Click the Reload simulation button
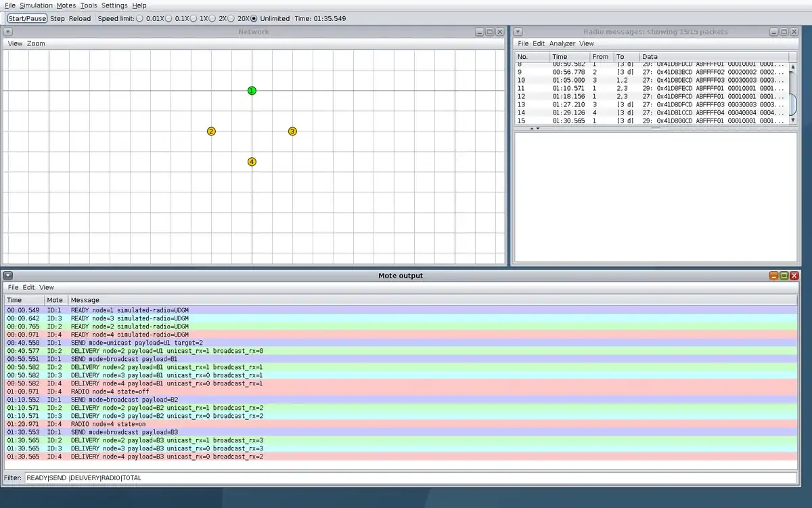This screenshot has height=508, width=812. point(80,18)
